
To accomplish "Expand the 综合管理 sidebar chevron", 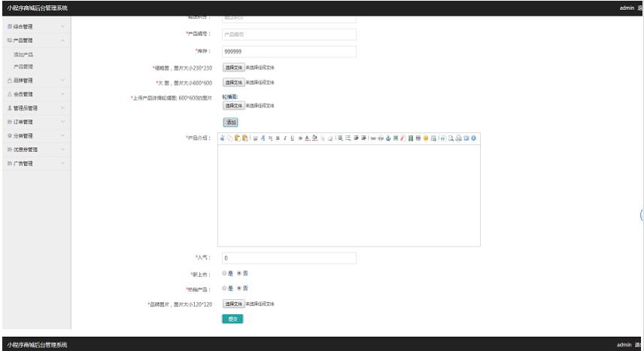I will tap(62, 26).
